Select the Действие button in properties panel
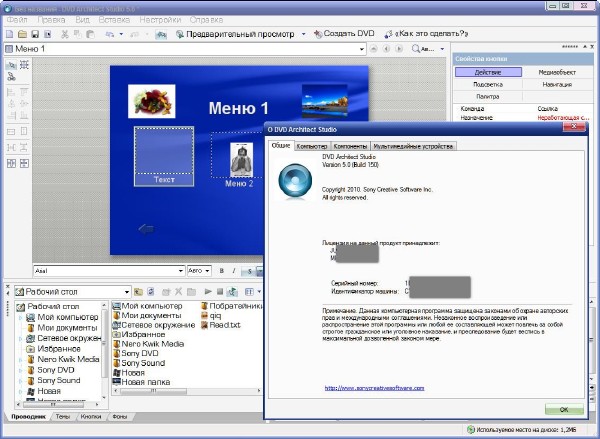Image resolution: width=600 pixels, height=439 pixels. click(x=488, y=72)
